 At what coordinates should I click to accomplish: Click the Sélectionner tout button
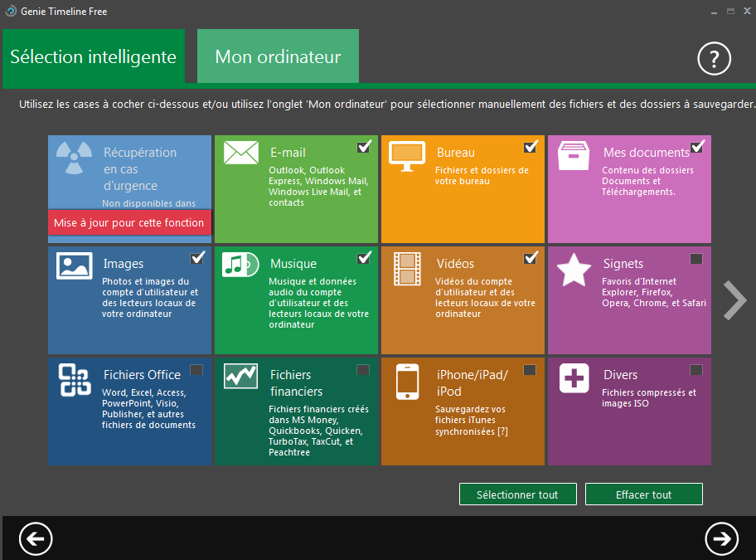(518, 494)
